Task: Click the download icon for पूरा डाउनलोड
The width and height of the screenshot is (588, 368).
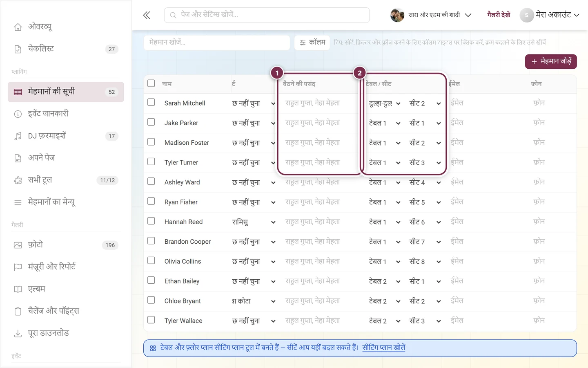Action: click(x=18, y=334)
